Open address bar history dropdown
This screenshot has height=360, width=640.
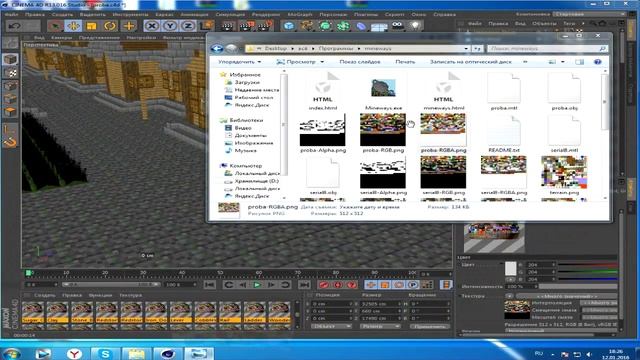[466, 49]
